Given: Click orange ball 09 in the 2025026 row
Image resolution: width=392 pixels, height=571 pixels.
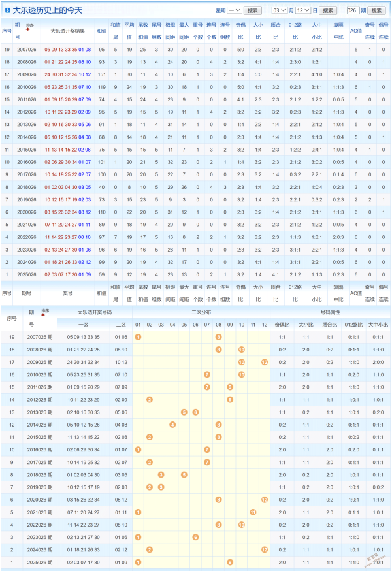Looking at the screenshot, I should pyautogui.click(x=230, y=562).
